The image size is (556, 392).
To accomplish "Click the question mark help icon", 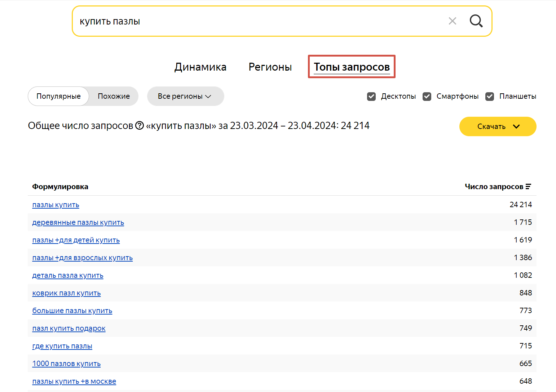I will click(140, 126).
